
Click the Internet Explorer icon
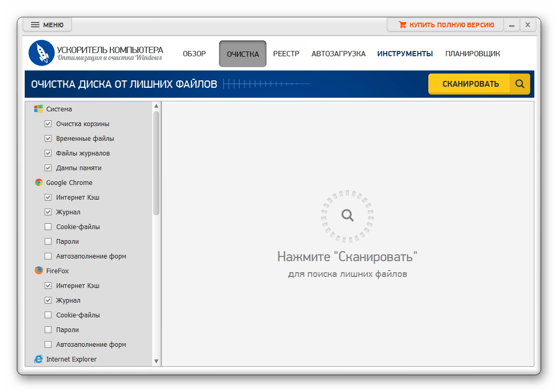click(38, 359)
